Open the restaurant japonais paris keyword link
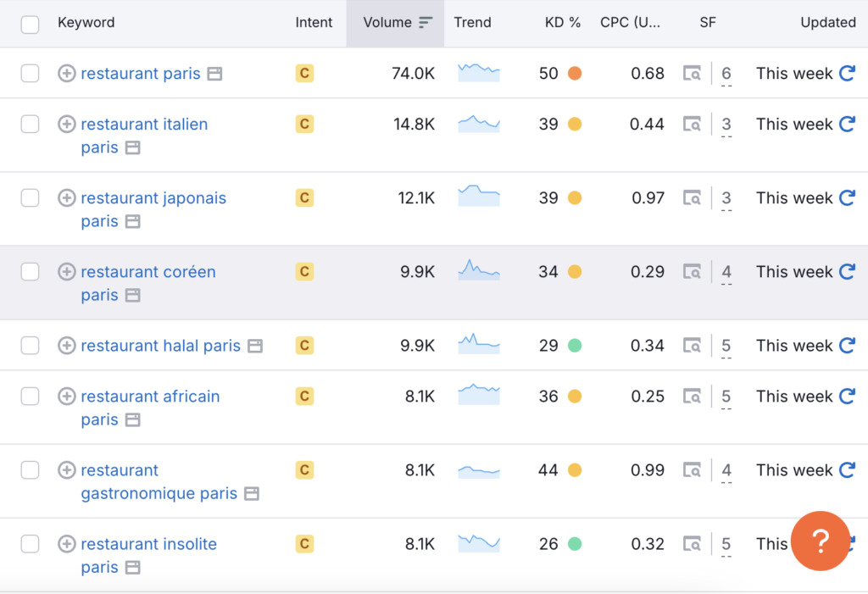The image size is (868, 594). [x=153, y=209]
